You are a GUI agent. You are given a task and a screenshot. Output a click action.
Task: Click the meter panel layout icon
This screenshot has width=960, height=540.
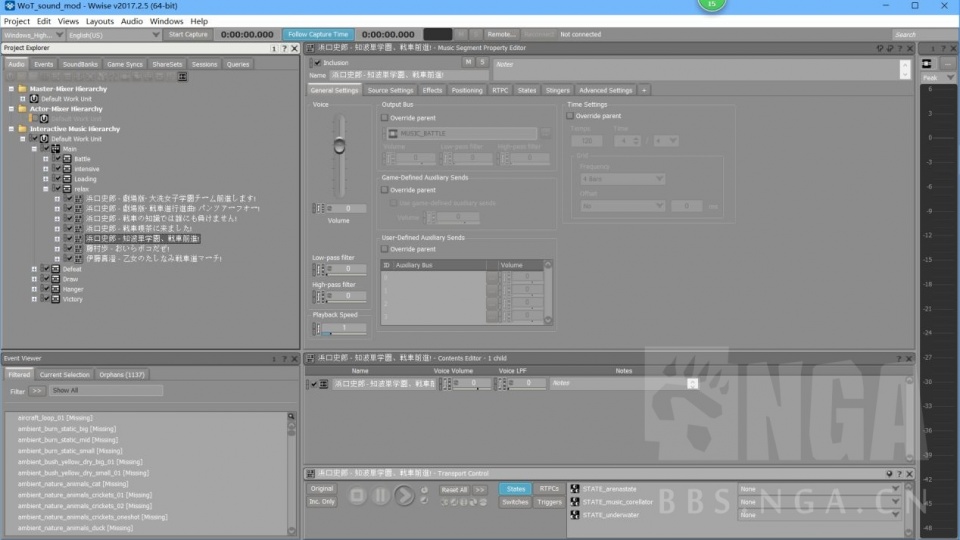(x=927, y=64)
